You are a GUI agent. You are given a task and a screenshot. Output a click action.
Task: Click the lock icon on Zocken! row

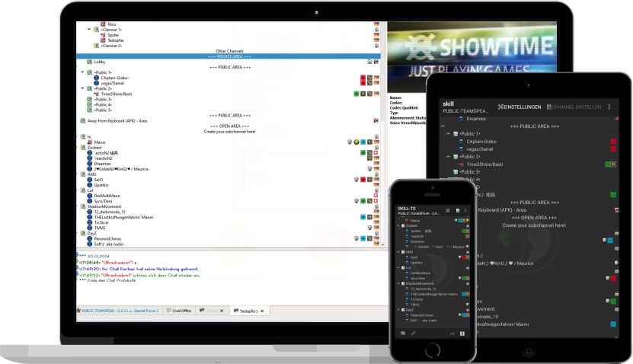(x=376, y=147)
